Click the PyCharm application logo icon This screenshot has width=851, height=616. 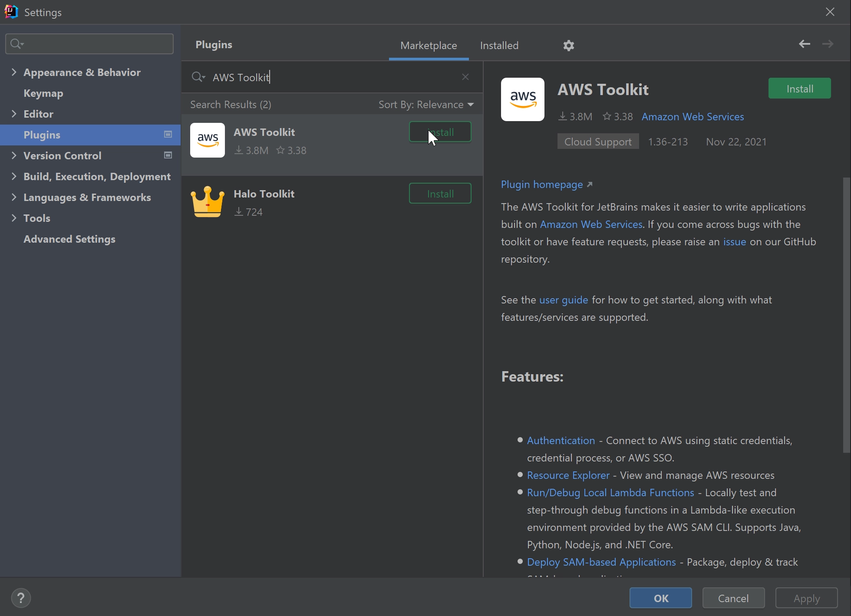pyautogui.click(x=10, y=12)
